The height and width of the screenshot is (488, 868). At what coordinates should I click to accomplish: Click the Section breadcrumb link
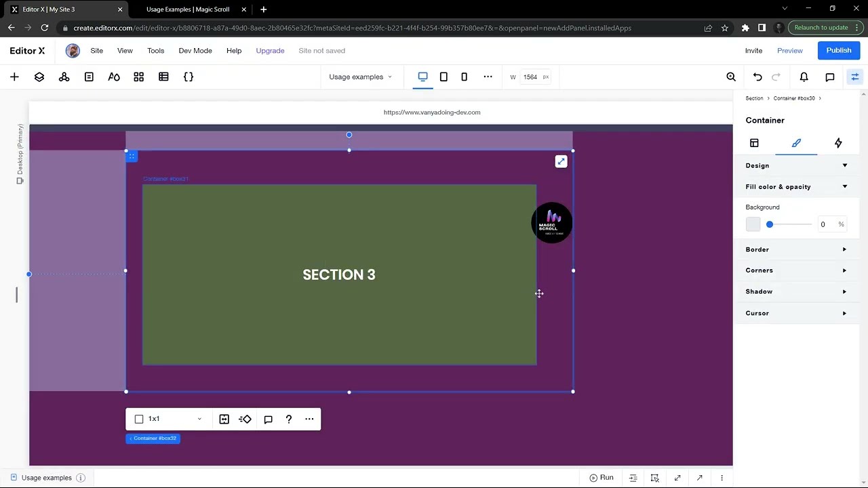(754, 98)
